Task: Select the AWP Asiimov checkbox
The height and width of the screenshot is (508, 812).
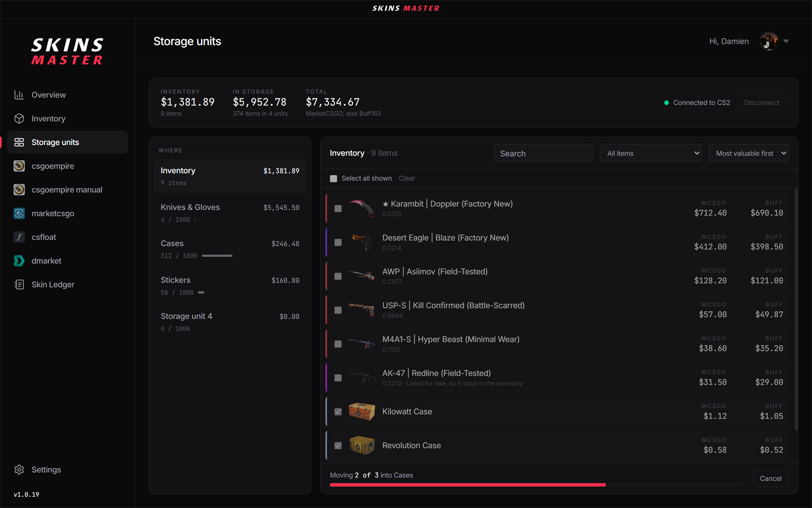Action: pyautogui.click(x=338, y=276)
